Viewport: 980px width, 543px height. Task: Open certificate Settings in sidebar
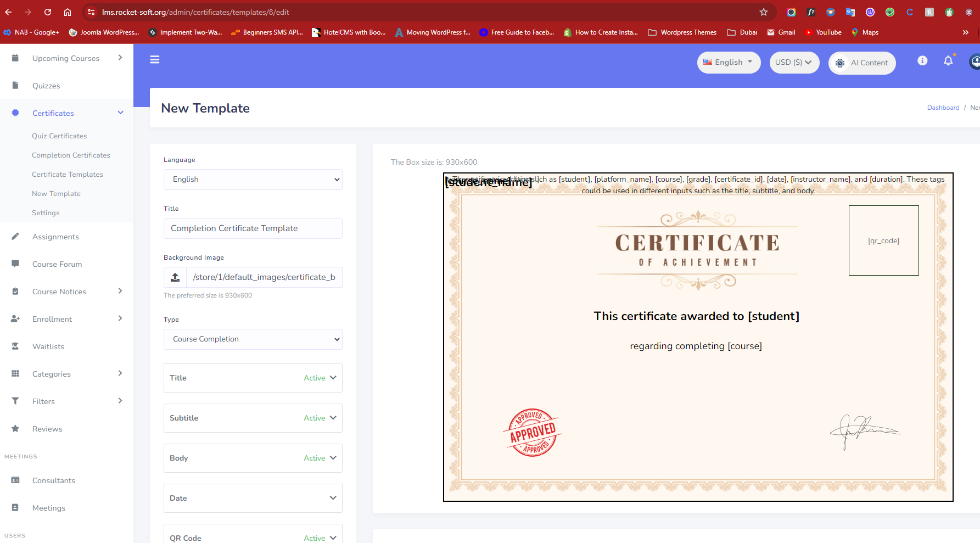pos(46,212)
